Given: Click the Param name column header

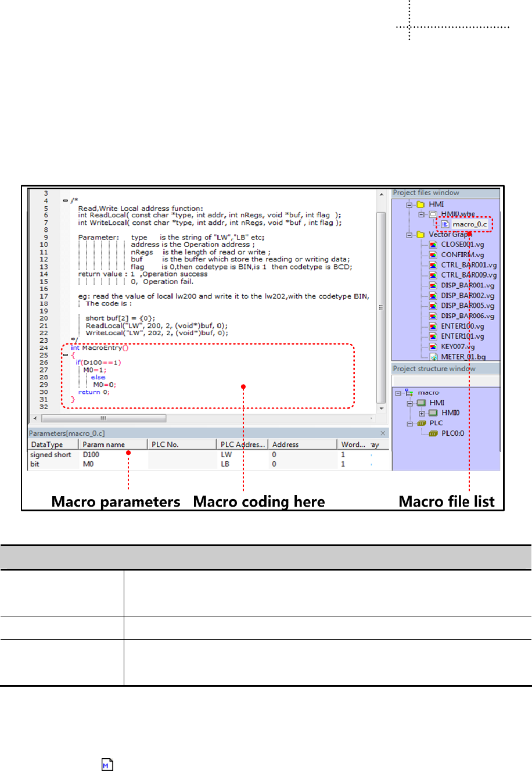Looking at the screenshot, I should (104, 444).
